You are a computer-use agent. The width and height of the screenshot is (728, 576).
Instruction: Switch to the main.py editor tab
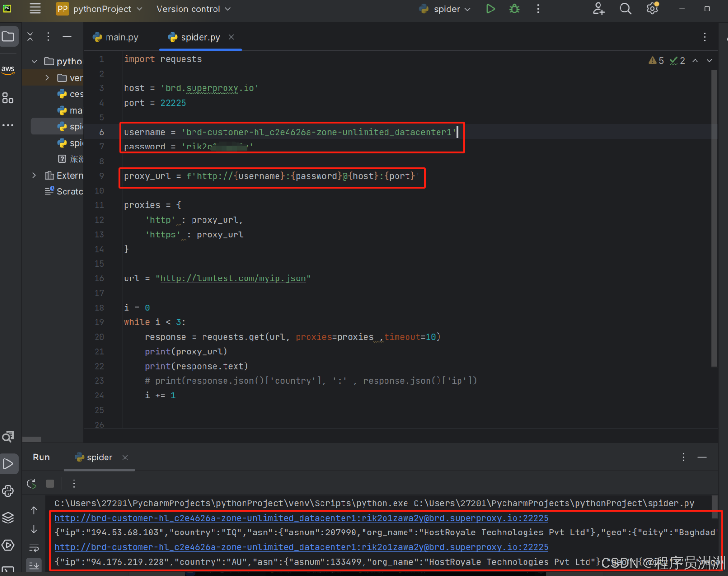(116, 37)
